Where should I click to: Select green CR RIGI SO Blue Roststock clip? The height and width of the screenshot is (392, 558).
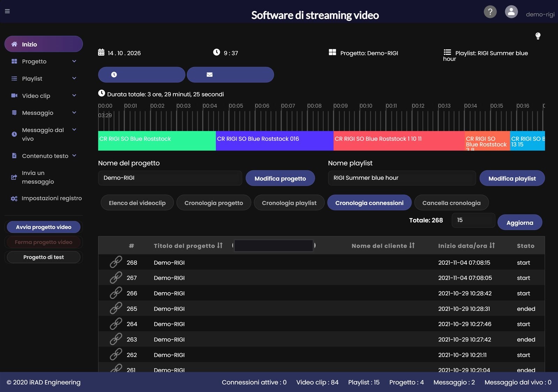[x=157, y=141]
